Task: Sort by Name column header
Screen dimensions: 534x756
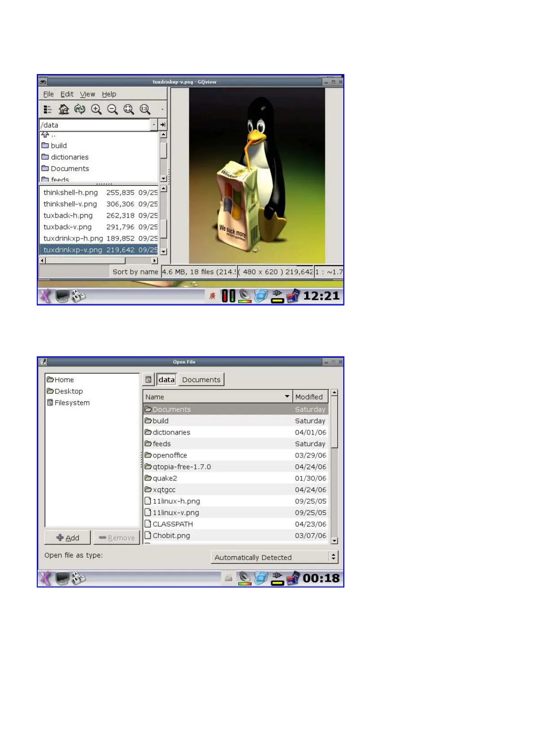Action: [218, 397]
